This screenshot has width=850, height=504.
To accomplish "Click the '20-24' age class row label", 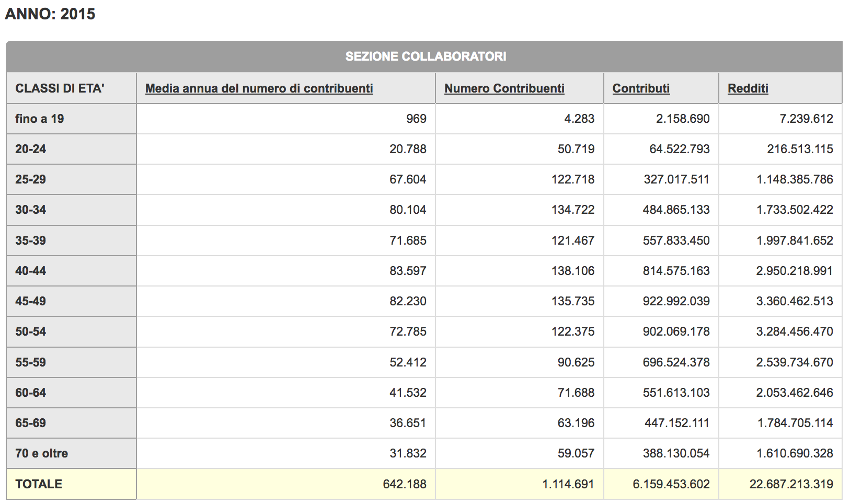I will click(x=31, y=149).
